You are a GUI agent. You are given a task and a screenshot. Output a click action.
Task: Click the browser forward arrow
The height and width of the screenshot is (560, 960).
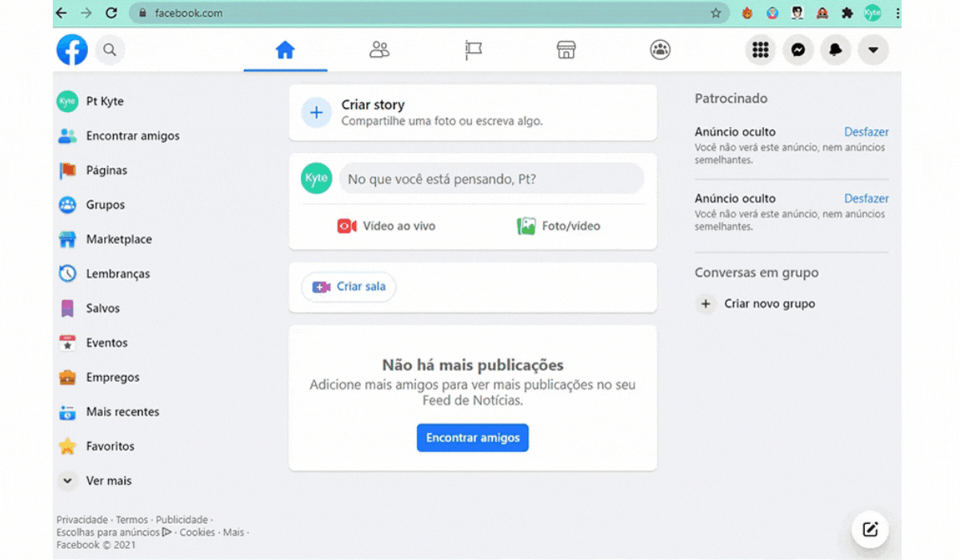point(86,13)
